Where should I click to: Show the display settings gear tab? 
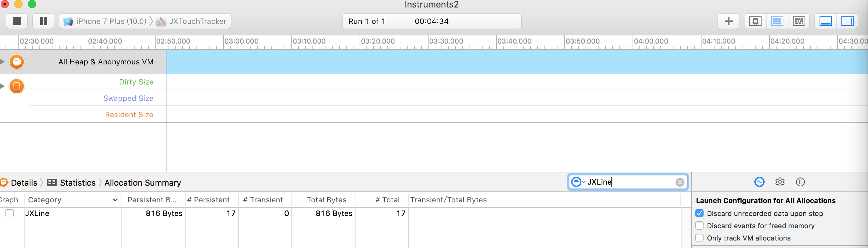(780, 182)
